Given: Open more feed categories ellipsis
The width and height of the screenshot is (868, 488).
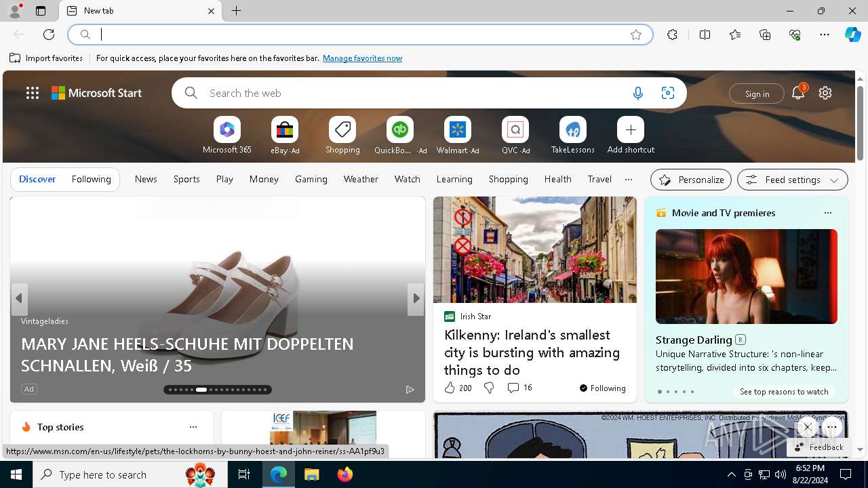Looking at the screenshot, I should (x=629, y=180).
